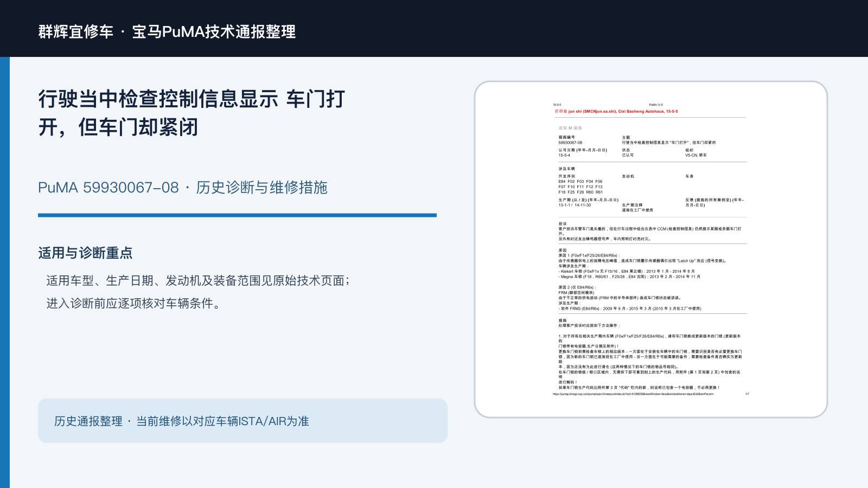The image size is (868, 488).
Task: Click the blue divider line under the subtitle
Action: click(237, 215)
